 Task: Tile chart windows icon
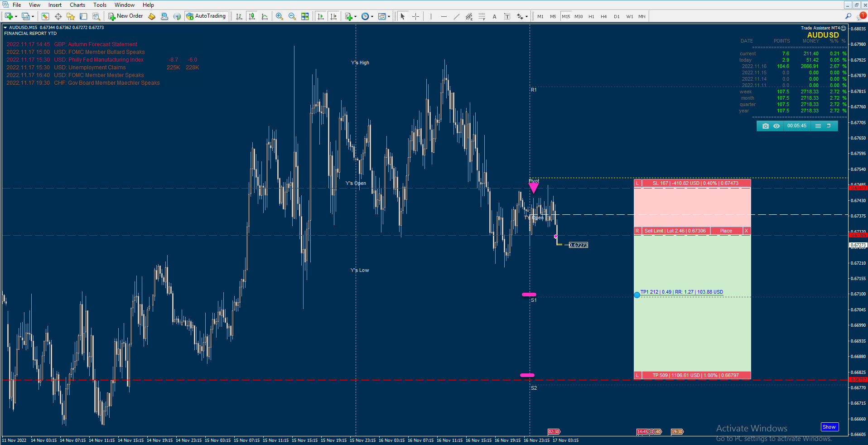(x=305, y=16)
